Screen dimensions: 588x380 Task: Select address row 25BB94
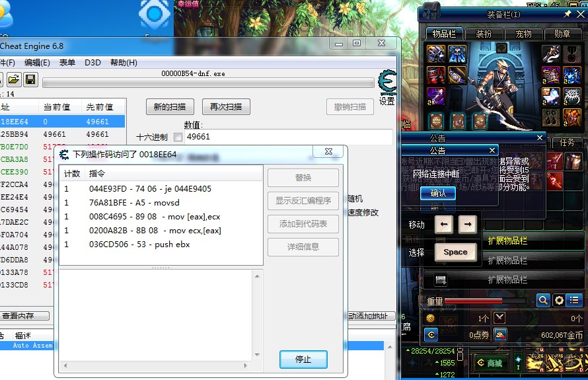tap(62, 134)
